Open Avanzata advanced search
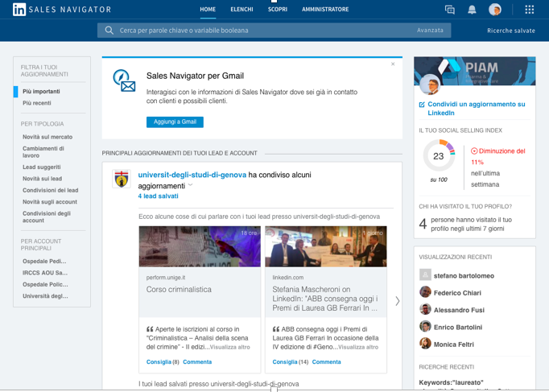Viewport: 549px width, 392px height. (430, 31)
